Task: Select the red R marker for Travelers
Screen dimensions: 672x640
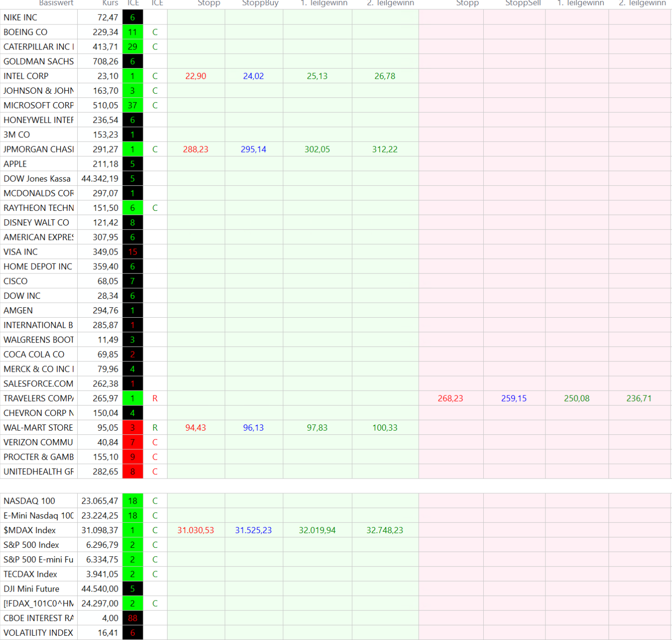Action: click(x=155, y=399)
